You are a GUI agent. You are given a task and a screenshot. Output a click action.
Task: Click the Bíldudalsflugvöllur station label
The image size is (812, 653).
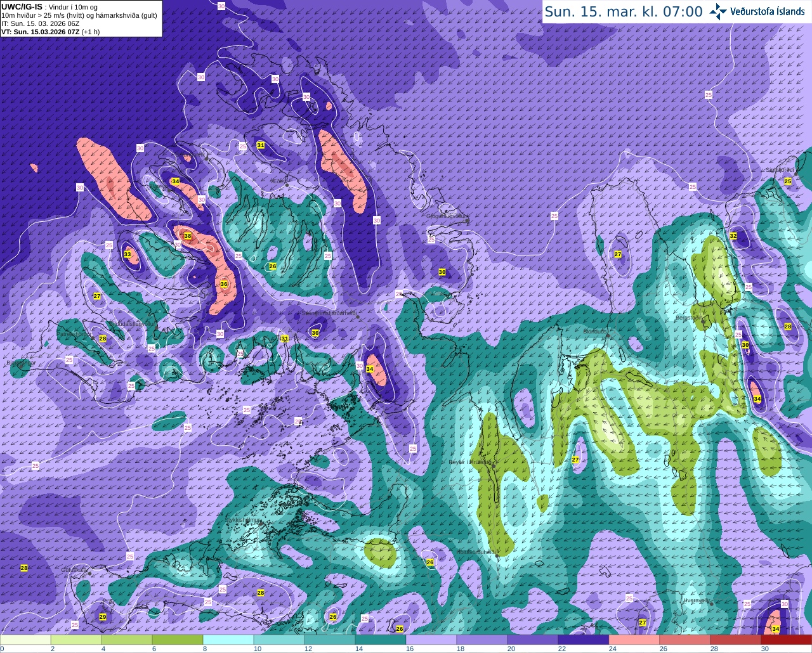pyautogui.click(x=131, y=323)
